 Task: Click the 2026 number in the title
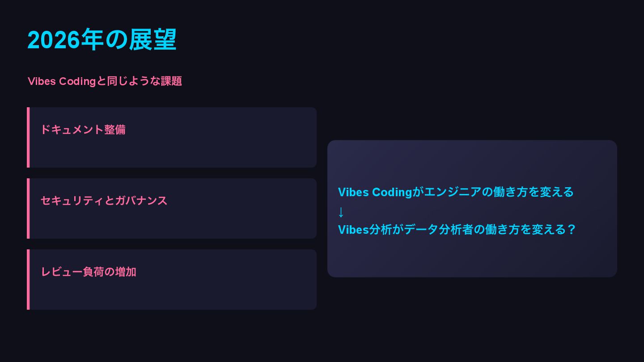pos(54,40)
